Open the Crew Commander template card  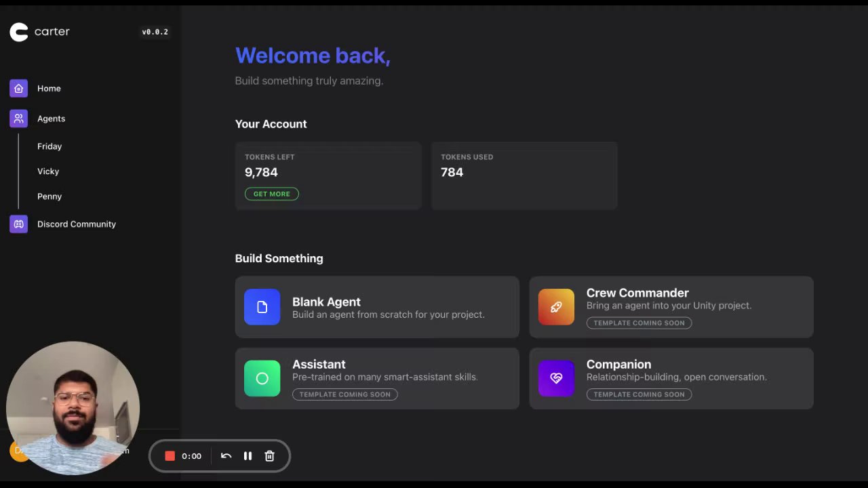(671, 307)
